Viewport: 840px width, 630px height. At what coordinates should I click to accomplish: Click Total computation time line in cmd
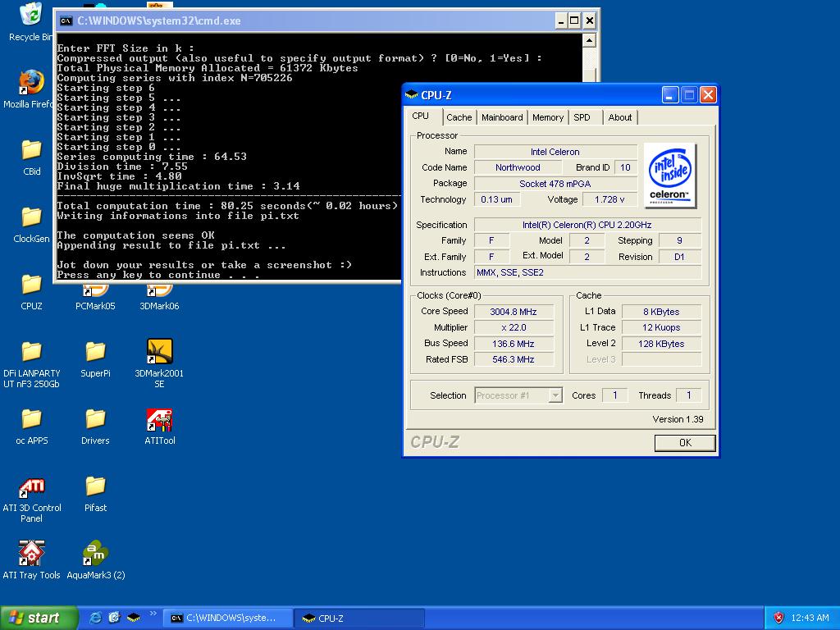[x=228, y=206]
